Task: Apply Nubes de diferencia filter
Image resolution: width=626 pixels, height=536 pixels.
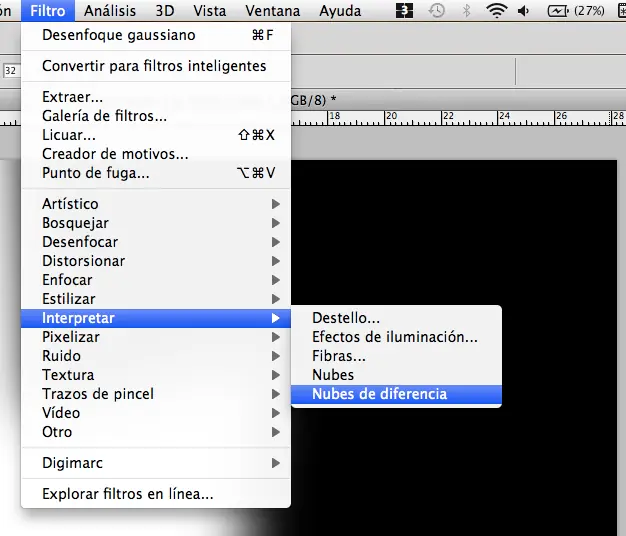Action: (x=396, y=394)
